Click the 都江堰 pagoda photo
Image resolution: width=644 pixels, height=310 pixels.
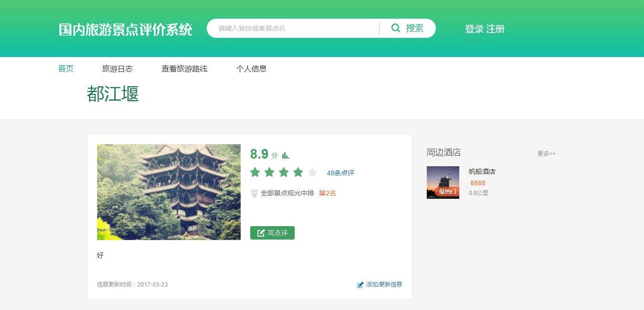168,192
